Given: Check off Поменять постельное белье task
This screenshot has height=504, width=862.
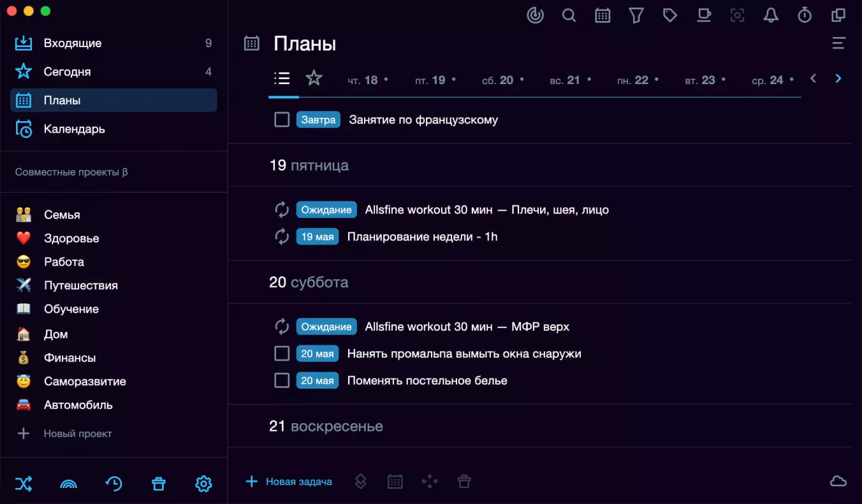Looking at the screenshot, I should tap(282, 380).
